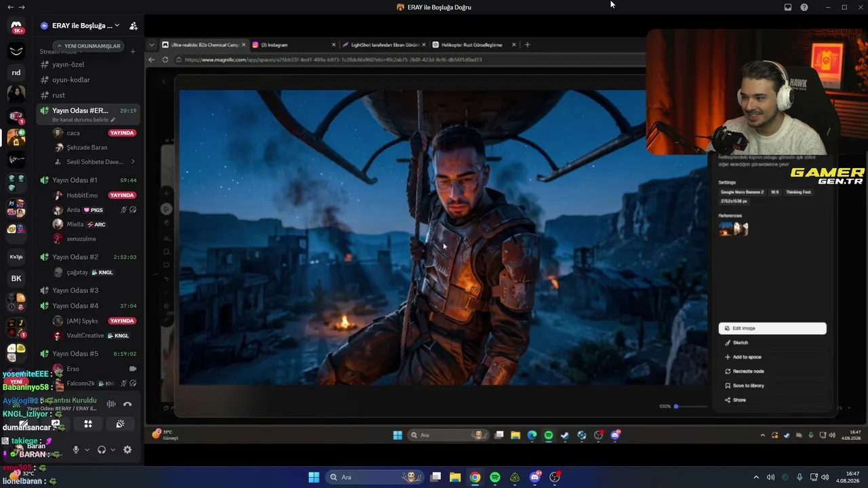
Task: Open the Google Nano Banana 2 model setting
Action: pyautogui.click(x=741, y=192)
